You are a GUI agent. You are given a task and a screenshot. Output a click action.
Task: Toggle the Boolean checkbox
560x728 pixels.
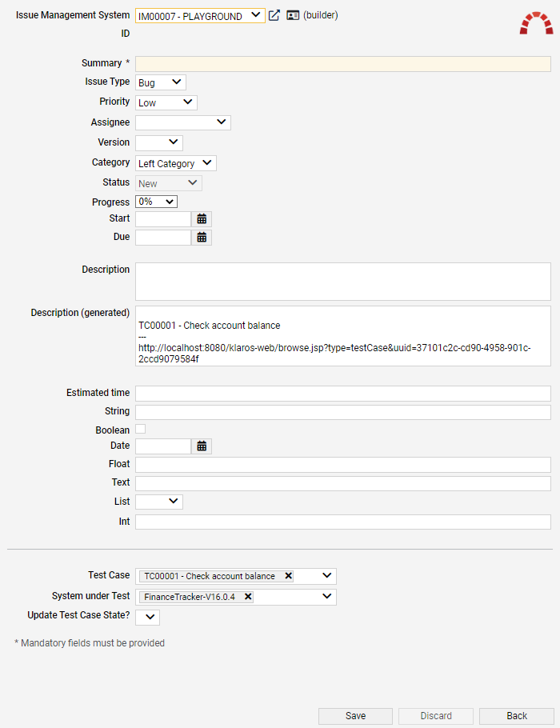point(139,429)
